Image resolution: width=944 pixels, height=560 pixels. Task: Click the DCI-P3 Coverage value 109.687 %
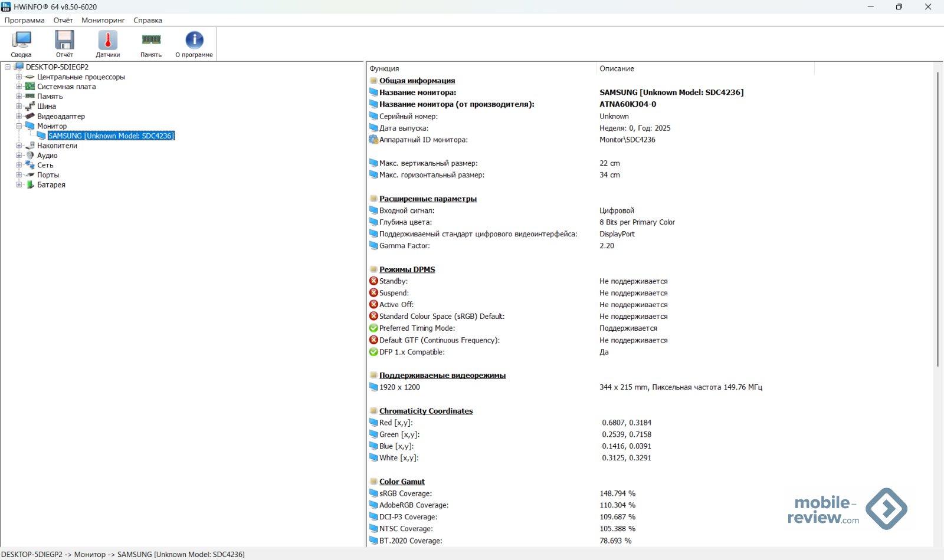[x=617, y=517]
